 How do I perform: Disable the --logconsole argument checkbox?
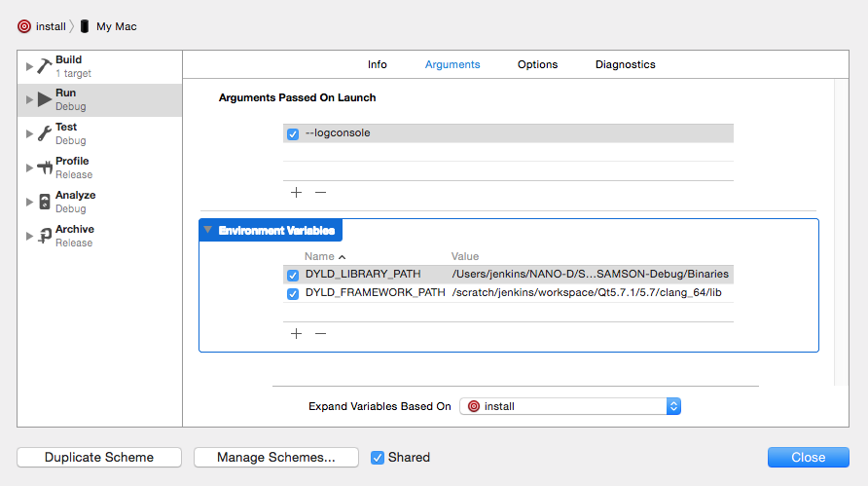293,133
